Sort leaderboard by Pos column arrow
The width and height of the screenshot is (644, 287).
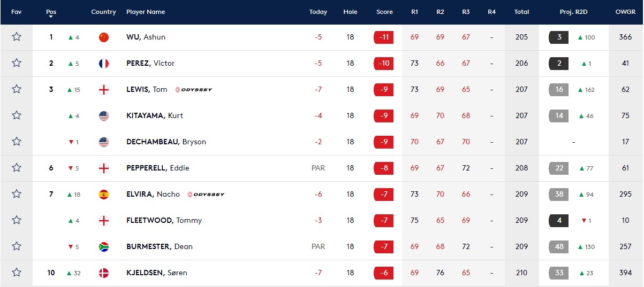pyautogui.click(x=51, y=17)
